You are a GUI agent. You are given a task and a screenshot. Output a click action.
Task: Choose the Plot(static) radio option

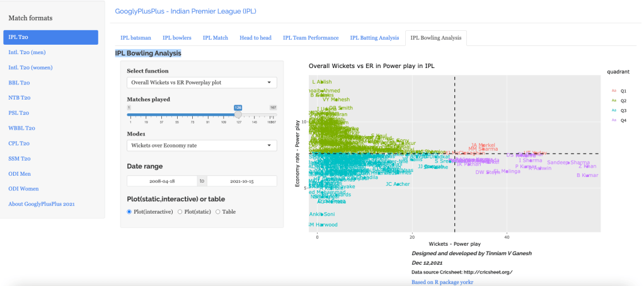(180, 212)
